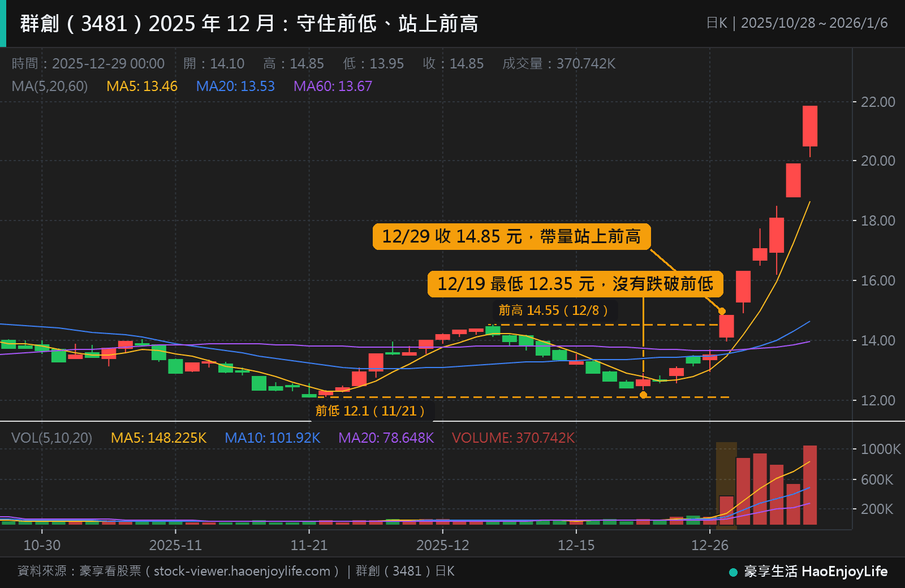Click the 12/29 收 14.85 元 annotation box
Image resolution: width=905 pixels, height=588 pixels.
511,236
